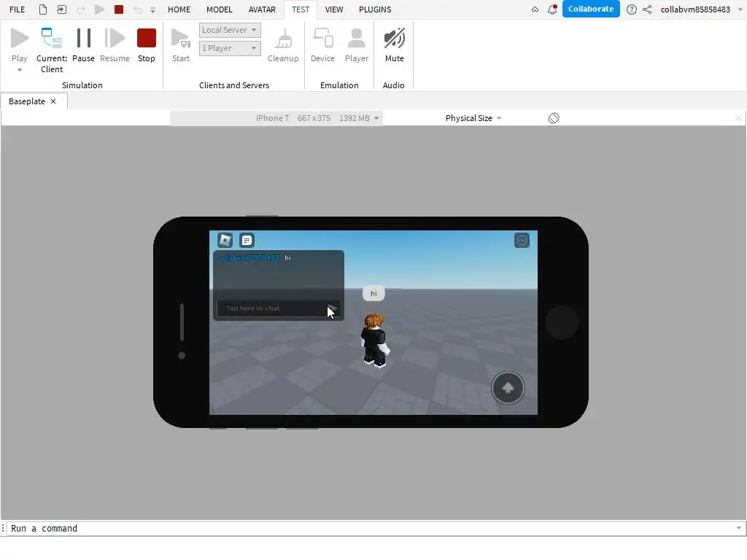Click the Redo arrow in quick access bar
This screenshot has height=560, width=747.
(x=80, y=9)
